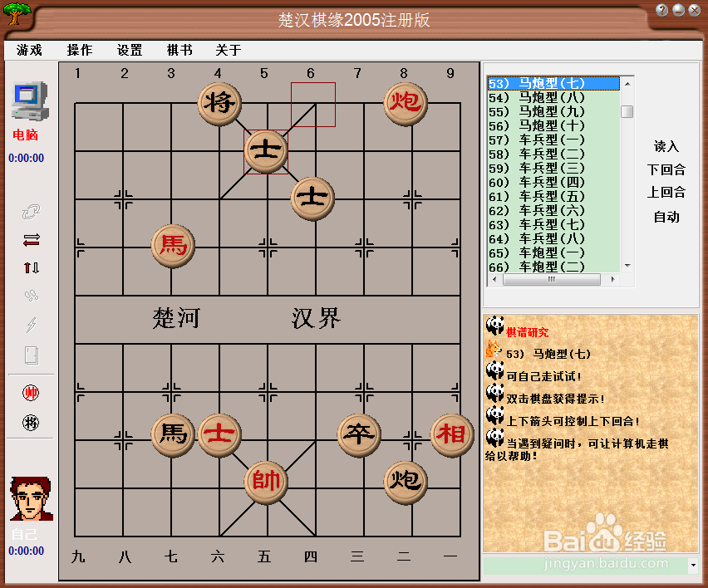Screen dimensions: 708x588
Task: Select the red 馬 piece above river
Action: (x=173, y=247)
